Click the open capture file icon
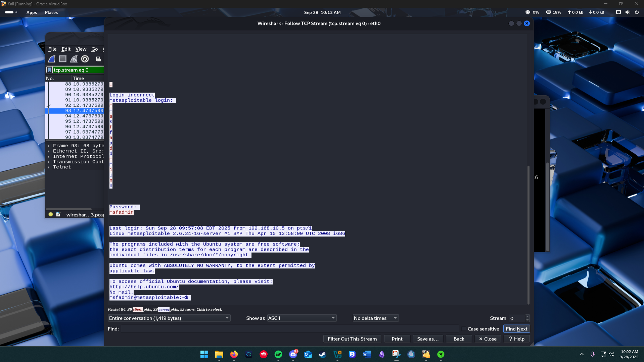The image size is (644, 362). [98, 59]
